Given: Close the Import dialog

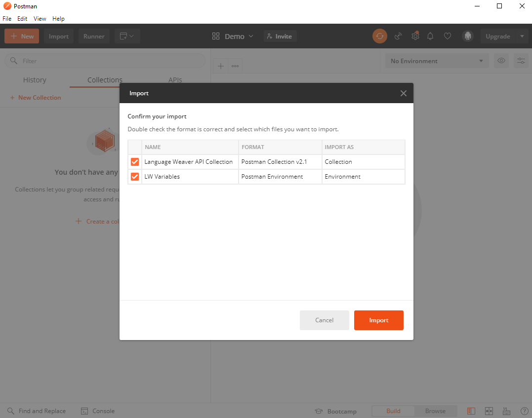Looking at the screenshot, I should (x=404, y=93).
